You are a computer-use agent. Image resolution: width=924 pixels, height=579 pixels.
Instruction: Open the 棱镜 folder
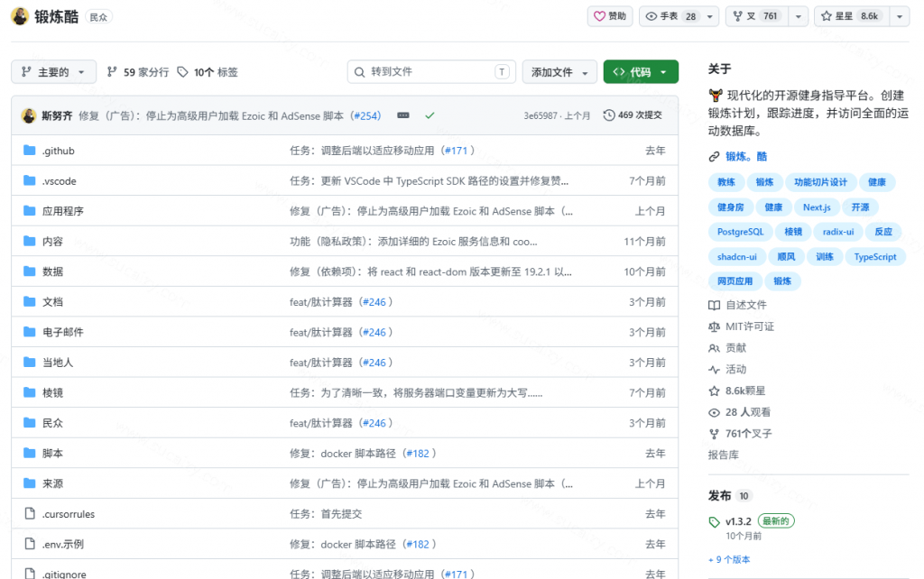pyautogui.click(x=52, y=393)
